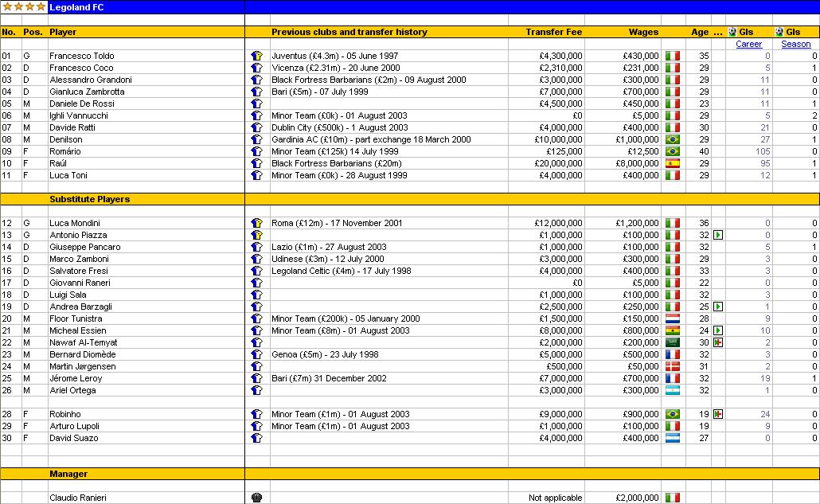Click the green arrow icon for Antonio Piazza
The height and width of the screenshot is (504, 820).
tap(718, 235)
